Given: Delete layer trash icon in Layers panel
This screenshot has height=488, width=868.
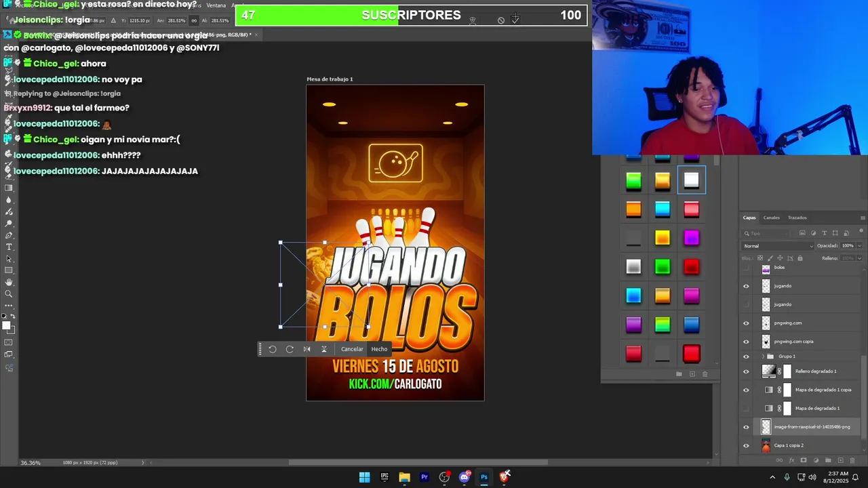Looking at the screenshot, I should 852,460.
